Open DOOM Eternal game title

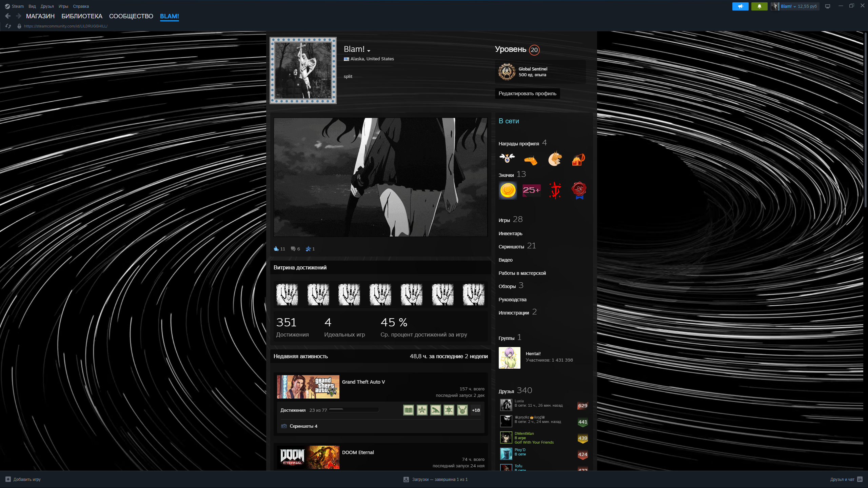[358, 452]
